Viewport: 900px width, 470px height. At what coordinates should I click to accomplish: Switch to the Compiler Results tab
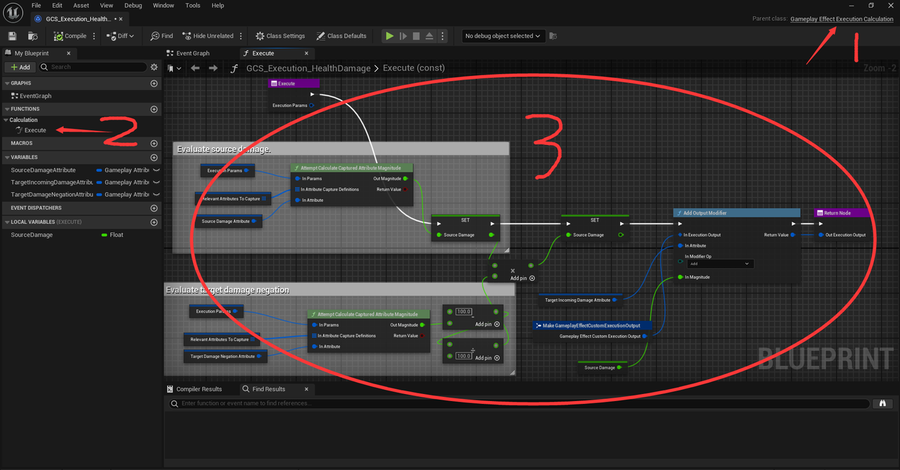coord(194,389)
